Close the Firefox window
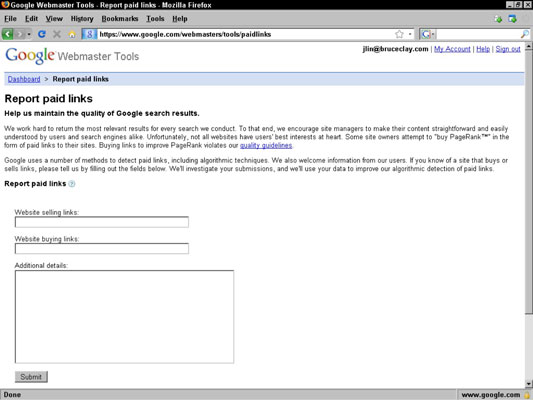The image size is (533, 400). [x=528, y=5]
